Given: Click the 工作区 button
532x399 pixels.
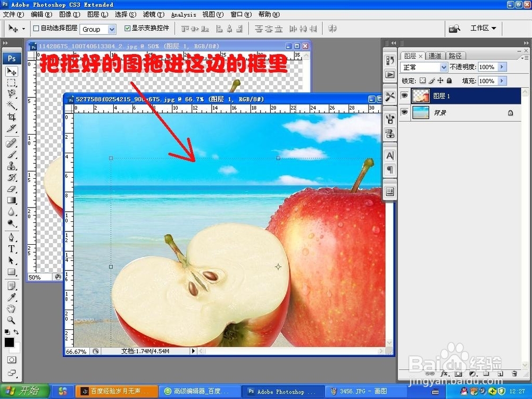Looking at the screenshot, I should pos(481,28).
